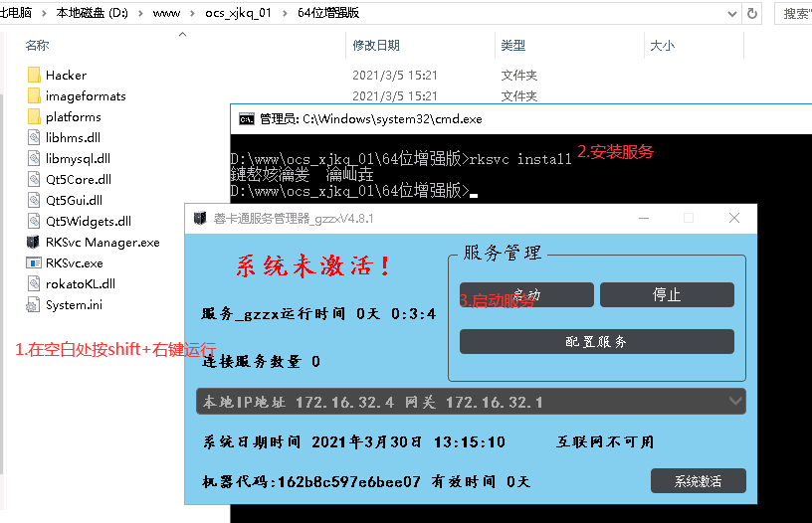Sort files by the 类型 column header

click(513, 46)
